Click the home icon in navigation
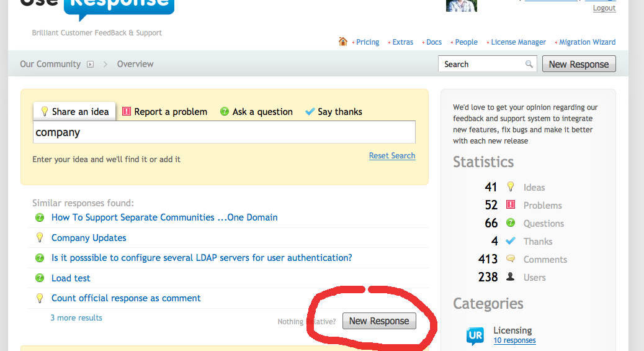This screenshot has width=644, height=351. click(342, 42)
